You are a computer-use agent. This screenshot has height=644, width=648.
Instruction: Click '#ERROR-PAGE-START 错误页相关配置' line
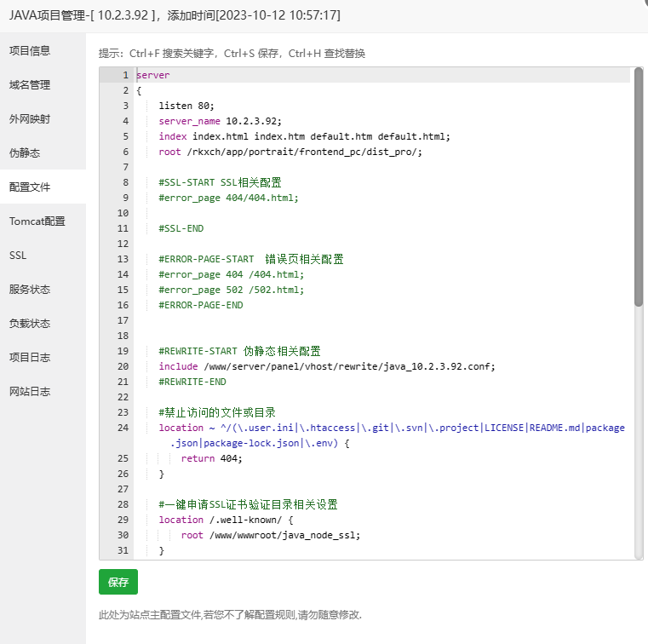[x=251, y=259]
